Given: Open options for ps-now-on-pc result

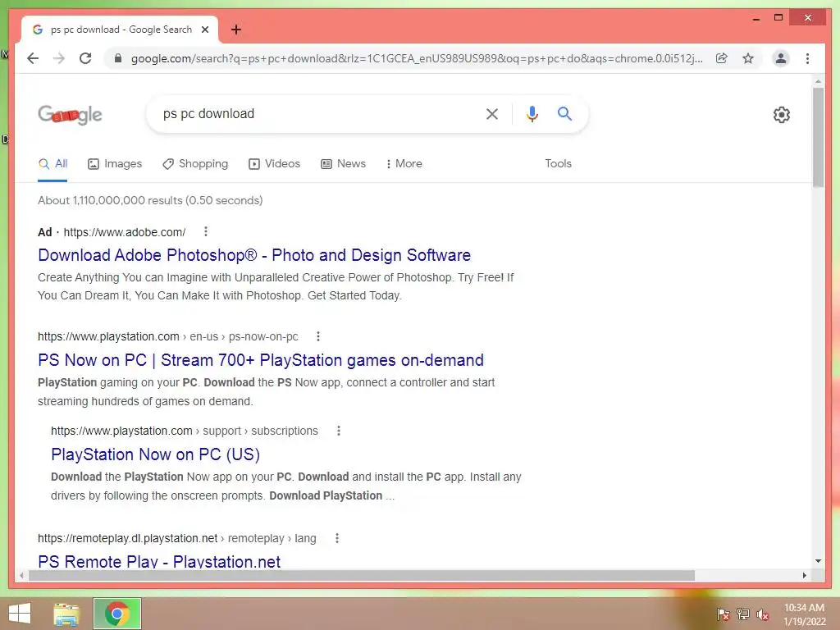Looking at the screenshot, I should pyautogui.click(x=318, y=336).
